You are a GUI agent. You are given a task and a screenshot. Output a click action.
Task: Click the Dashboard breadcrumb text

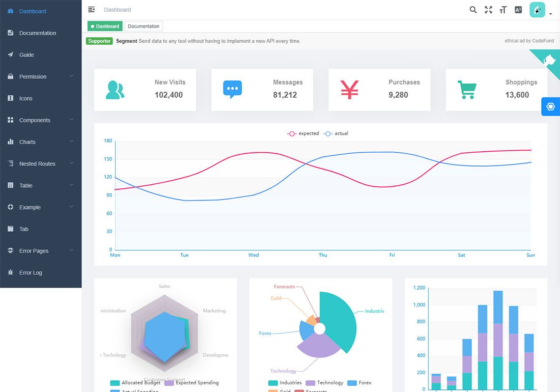point(118,10)
